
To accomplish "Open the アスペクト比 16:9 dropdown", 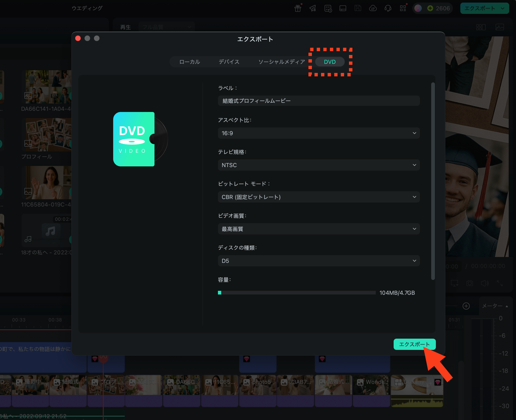I will click(319, 133).
